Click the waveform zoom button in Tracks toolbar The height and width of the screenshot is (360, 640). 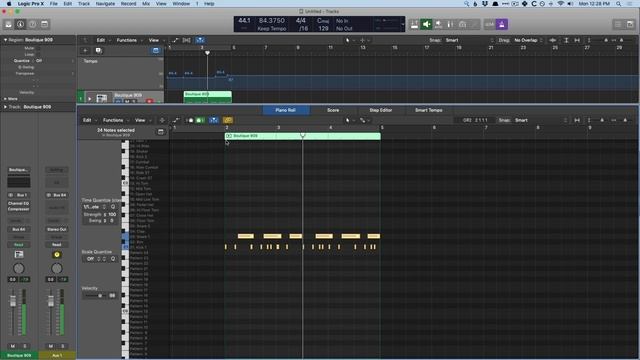coord(553,40)
